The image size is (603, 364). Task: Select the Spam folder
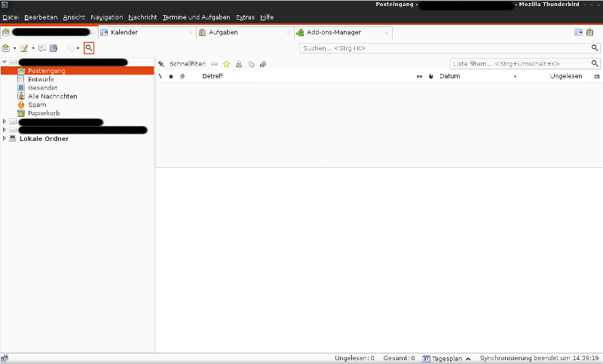tap(37, 105)
